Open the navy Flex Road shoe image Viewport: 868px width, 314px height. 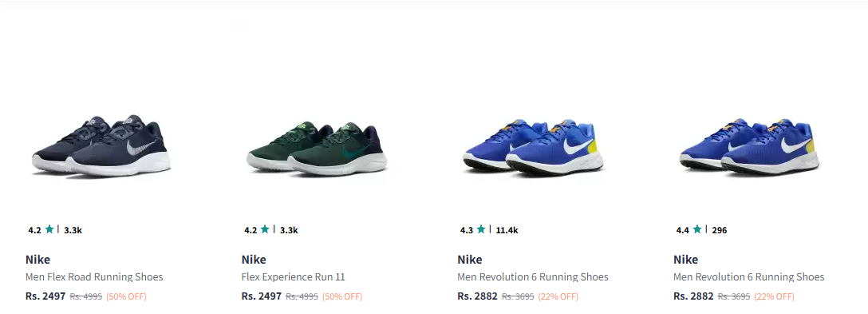(101, 146)
